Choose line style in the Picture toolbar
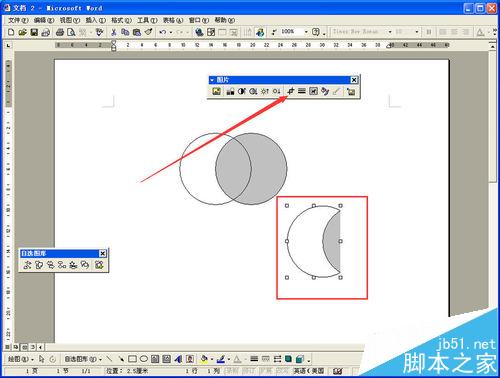500x378 pixels. tap(302, 91)
